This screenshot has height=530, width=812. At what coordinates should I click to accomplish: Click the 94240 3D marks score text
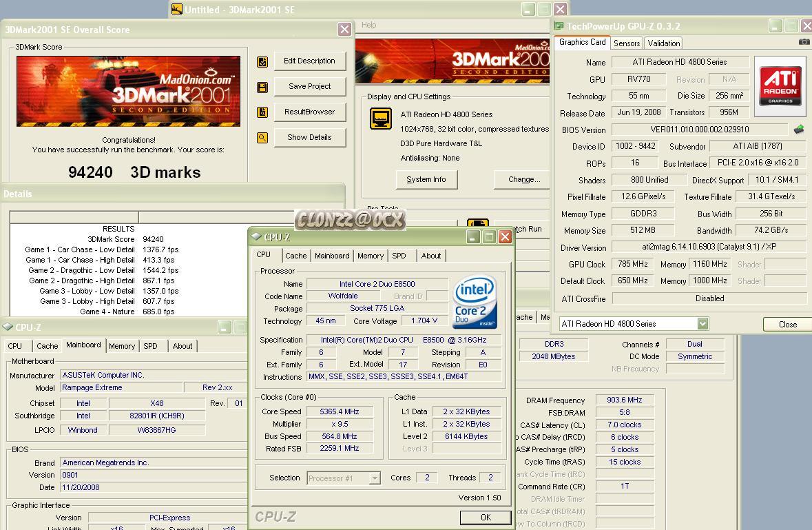coord(134,172)
